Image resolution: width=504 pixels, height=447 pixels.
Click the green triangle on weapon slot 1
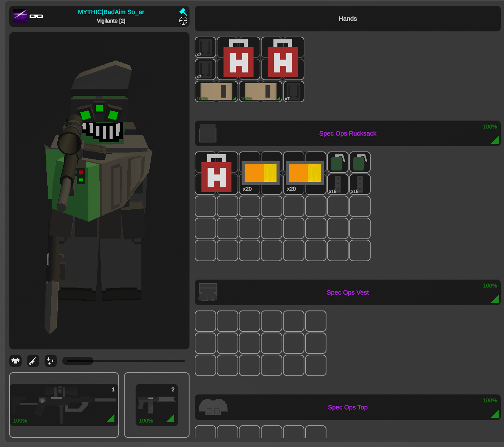point(111,418)
